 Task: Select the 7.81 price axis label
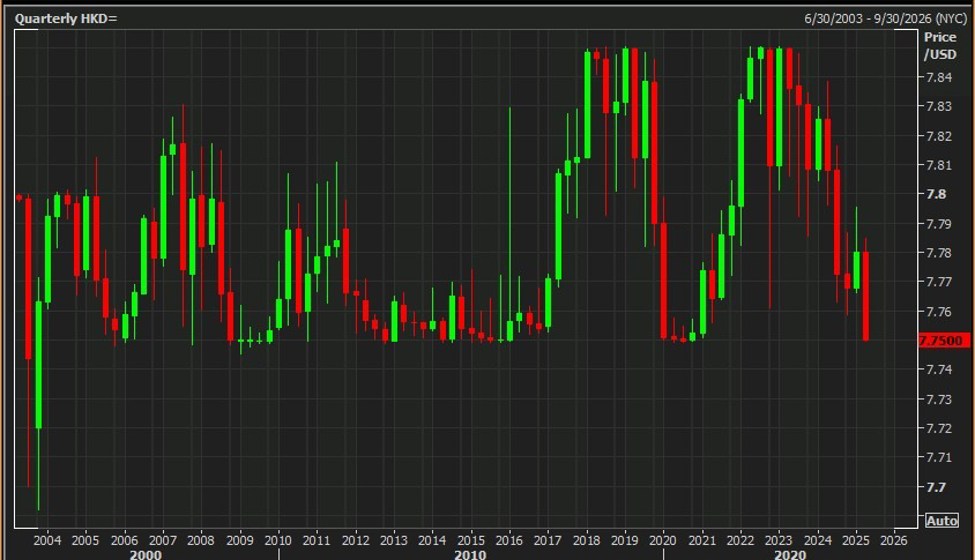tap(938, 165)
